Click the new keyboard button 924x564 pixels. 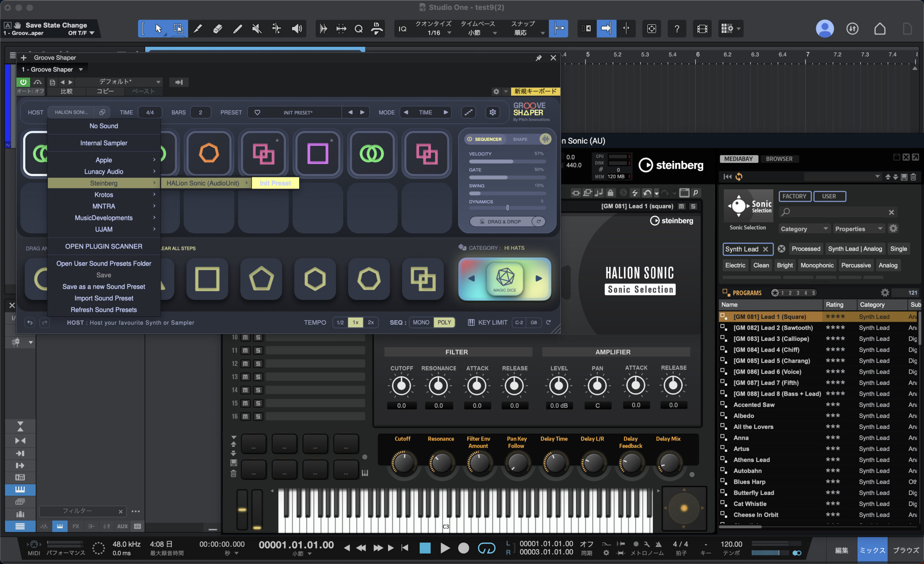(x=535, y=91)
